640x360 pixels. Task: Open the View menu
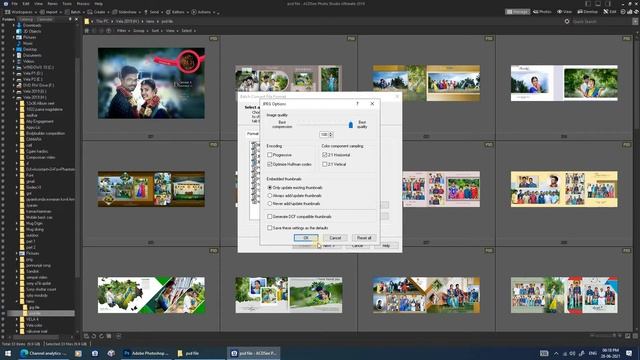[38, 4]
